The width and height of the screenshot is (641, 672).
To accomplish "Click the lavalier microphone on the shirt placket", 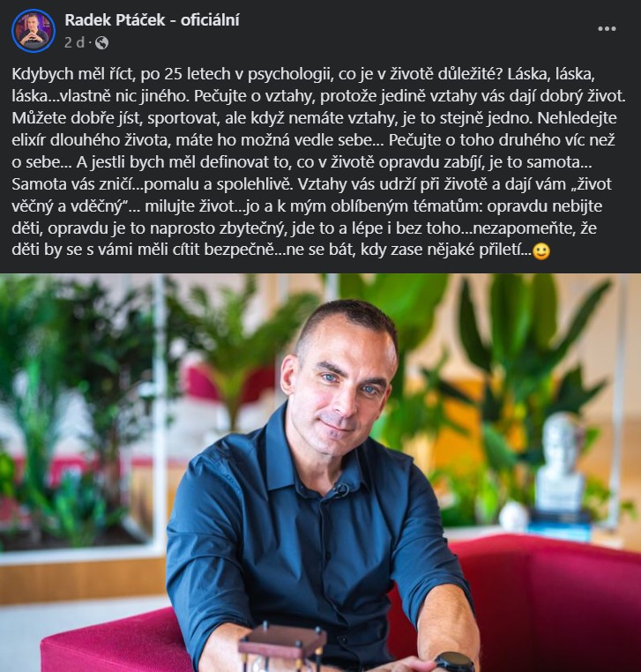I will pyautogui.click(x=340, y=489).
